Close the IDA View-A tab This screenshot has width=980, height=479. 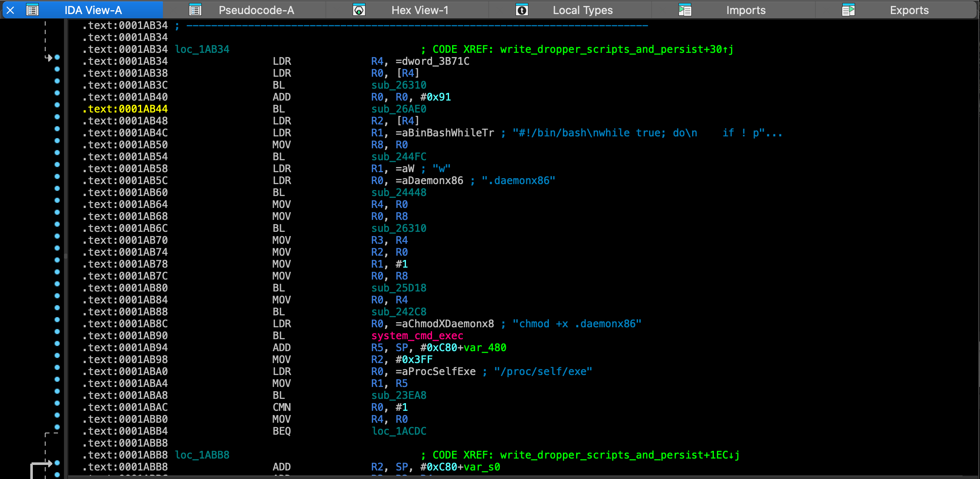click(x=11, y=10)
